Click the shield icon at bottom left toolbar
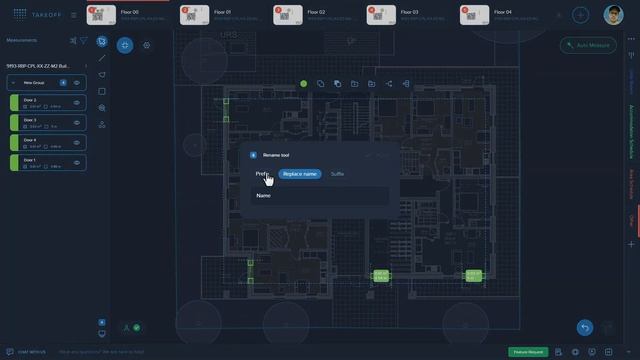 coord(102,334)
